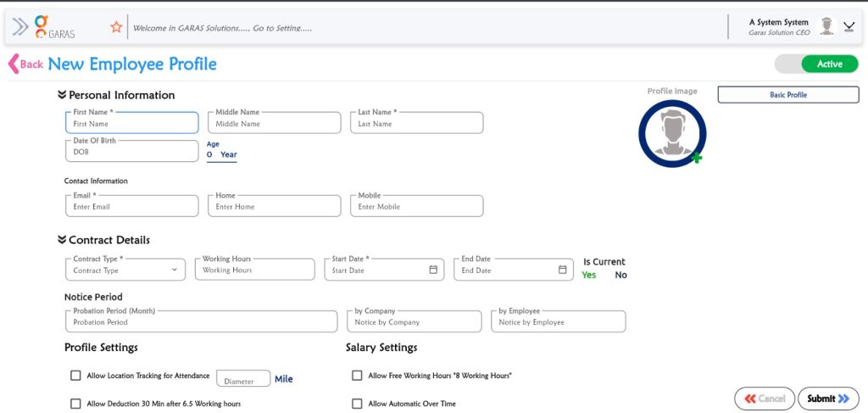The width and height of the screenshot is (868, 413).
Task: Collapse the Contract Details section
Action: (62, 240)
